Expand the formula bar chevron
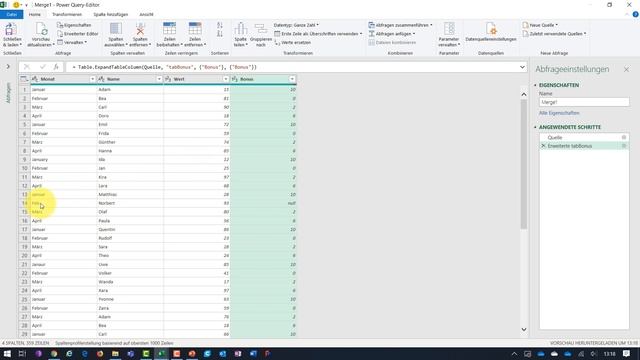 (x=522, y=67)
